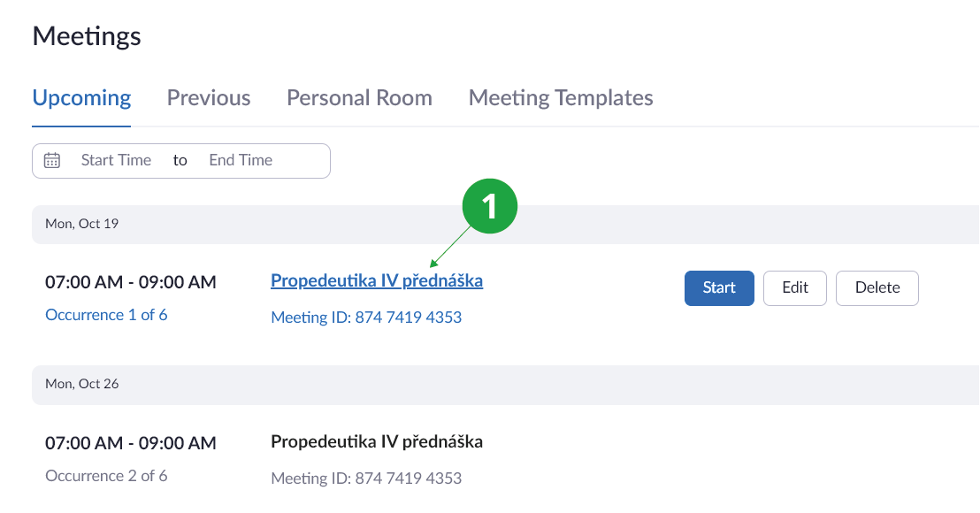Delete the Oct 19 meeting occurrence
Image resolution: width=980 pixels, height=513 pixels.
tap(877, 288)
